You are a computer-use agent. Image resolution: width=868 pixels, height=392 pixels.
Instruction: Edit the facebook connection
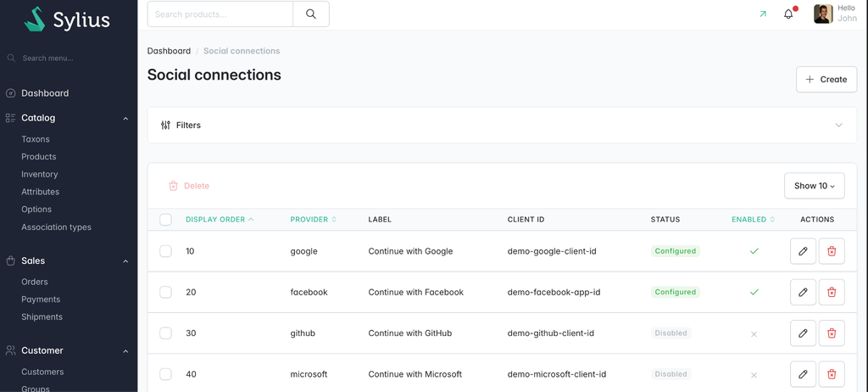pyautogui.click(x=804, y=292)
